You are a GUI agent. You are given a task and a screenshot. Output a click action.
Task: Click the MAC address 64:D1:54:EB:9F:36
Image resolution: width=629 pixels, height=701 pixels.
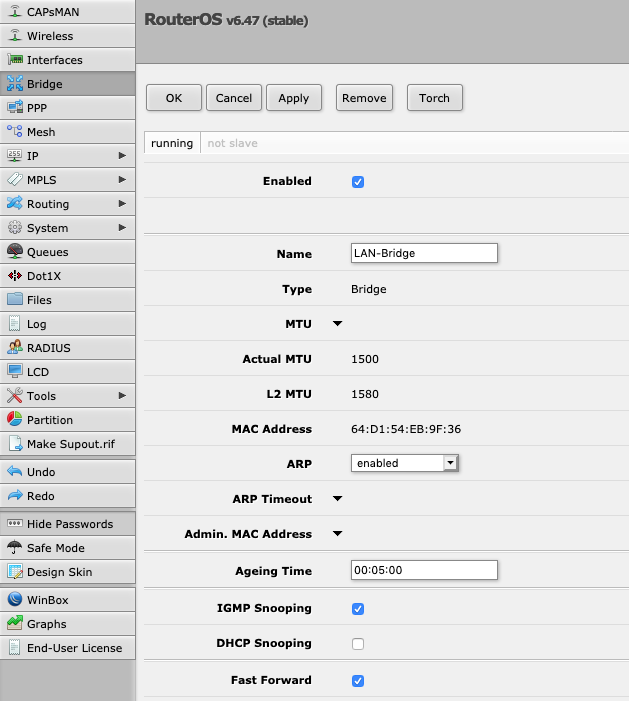click(406, 429)
